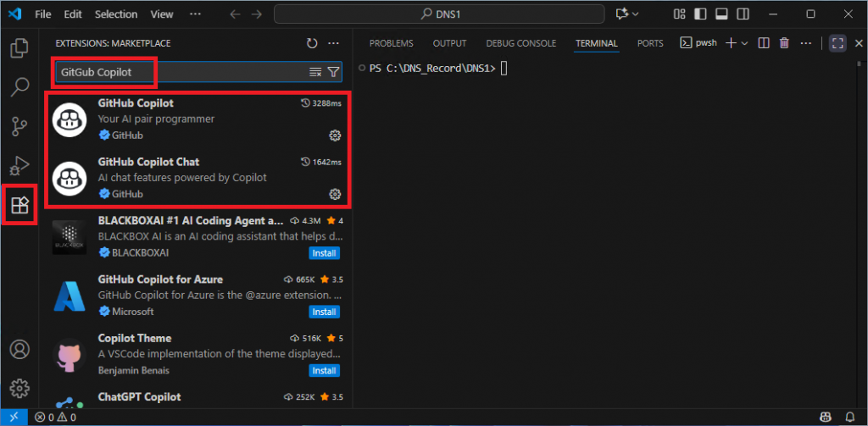Open errors and warnings status item
The width and height of the screenshot is (868, 426).
(55, 418)
